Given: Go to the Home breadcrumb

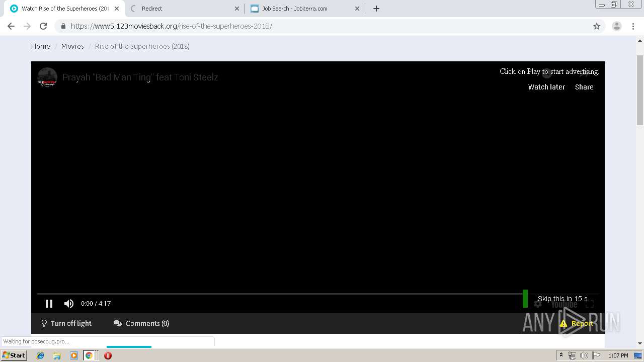Looking at the screenshot, I should 41,46.
